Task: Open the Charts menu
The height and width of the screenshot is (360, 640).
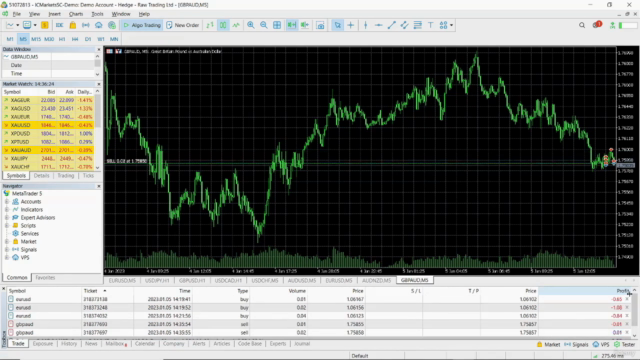Action: (x=76, y=14)
